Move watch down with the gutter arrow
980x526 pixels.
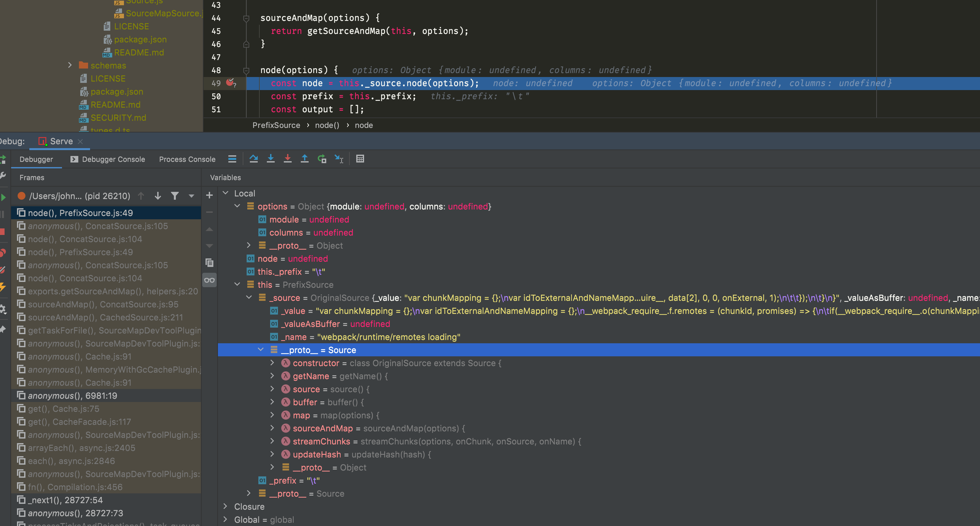click(x=209, y=246)
